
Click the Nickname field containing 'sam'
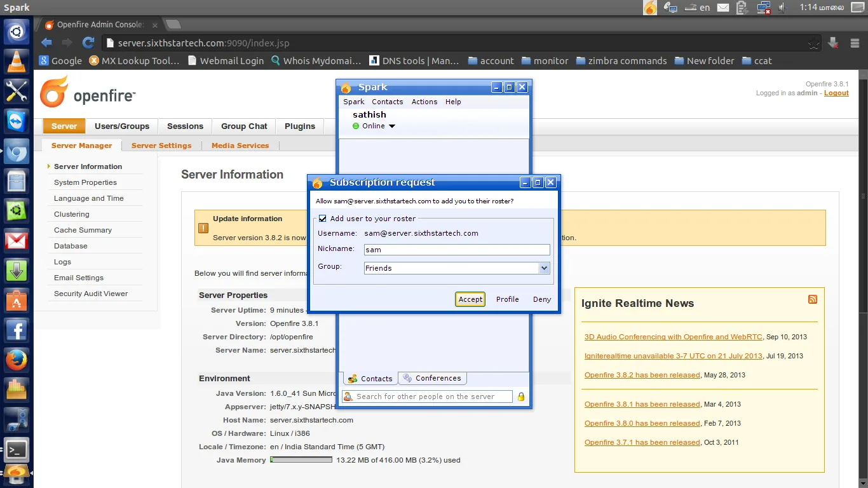pyautogui.click(x=457, y=250)
